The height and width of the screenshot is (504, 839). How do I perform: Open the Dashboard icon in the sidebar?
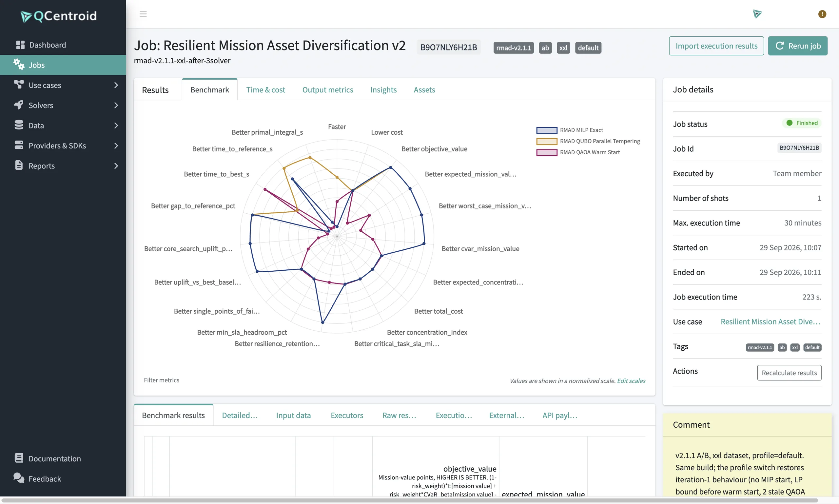point(20,45)
